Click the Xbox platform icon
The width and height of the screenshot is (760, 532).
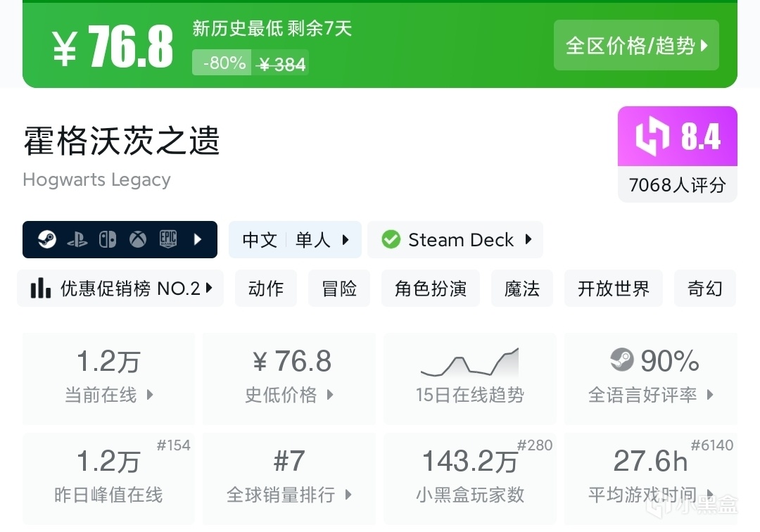[x=137, y=240]
